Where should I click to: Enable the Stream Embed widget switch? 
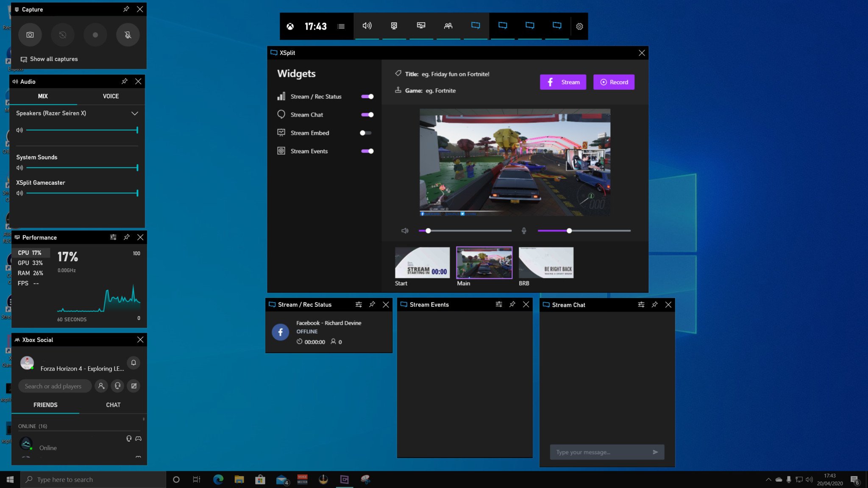click(x=365, y=133)
